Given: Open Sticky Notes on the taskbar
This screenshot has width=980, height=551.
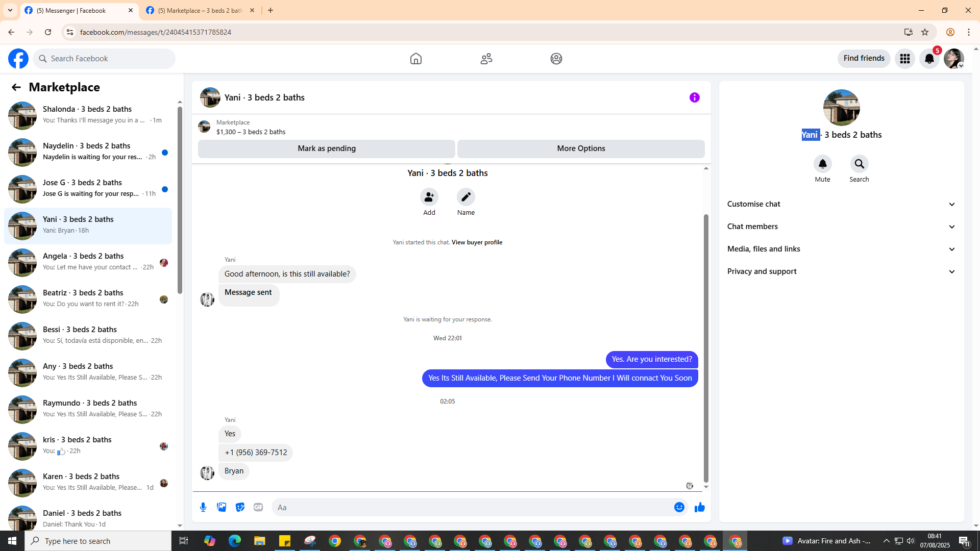Looking at the screenshot, I should 285,541.
